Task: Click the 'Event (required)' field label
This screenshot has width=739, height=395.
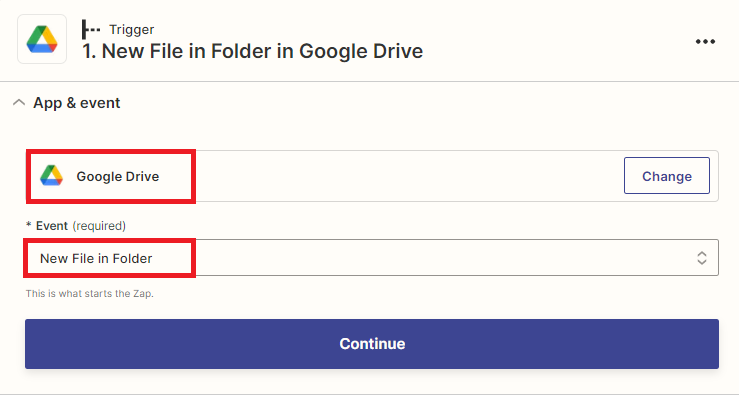Action: [76, 226]
